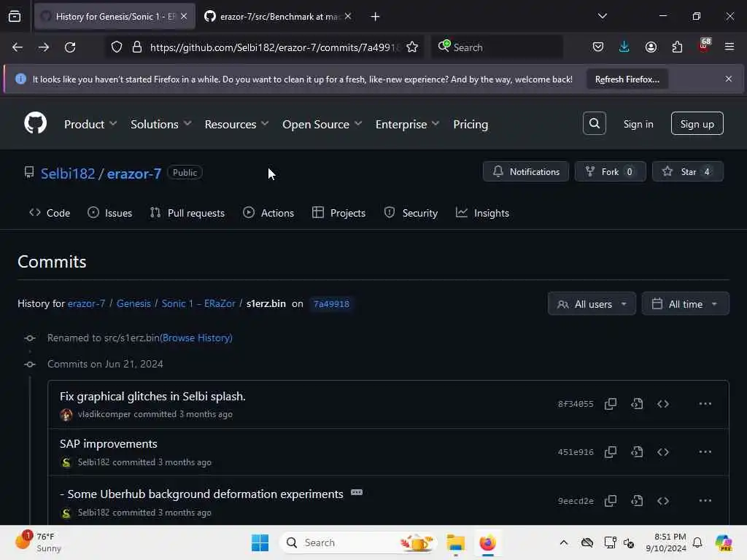
Task: Expand the Solutions menu
Action: coord(161,124)
